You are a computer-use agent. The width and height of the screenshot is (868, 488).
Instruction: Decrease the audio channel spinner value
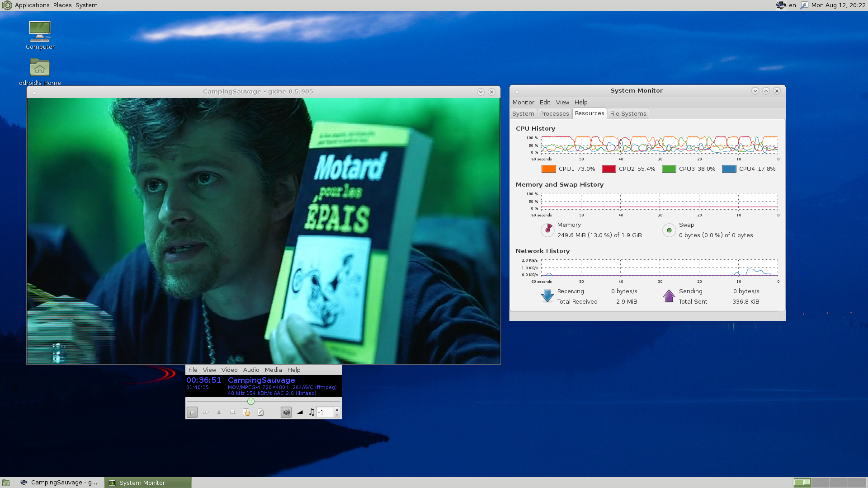(x=337, y=415)
